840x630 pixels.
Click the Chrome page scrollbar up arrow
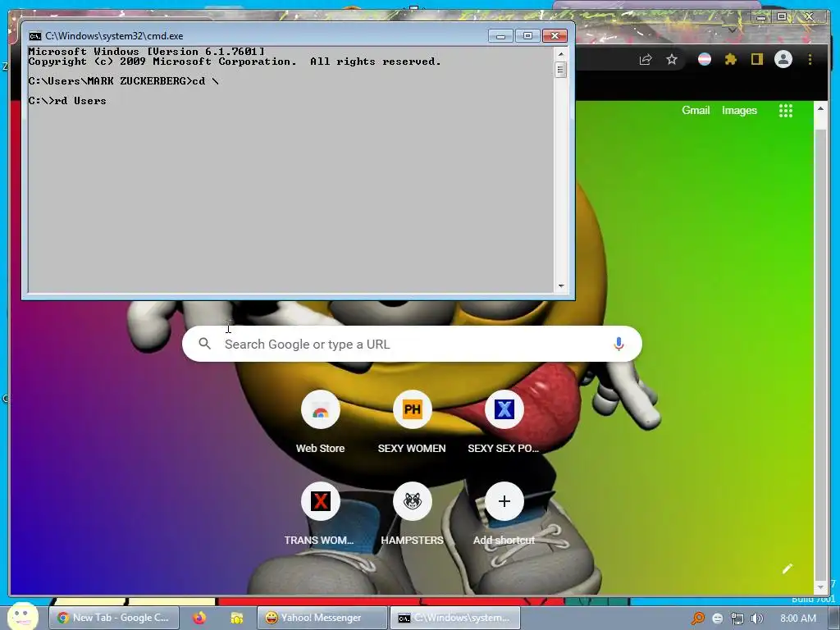[x=820, y=109]
